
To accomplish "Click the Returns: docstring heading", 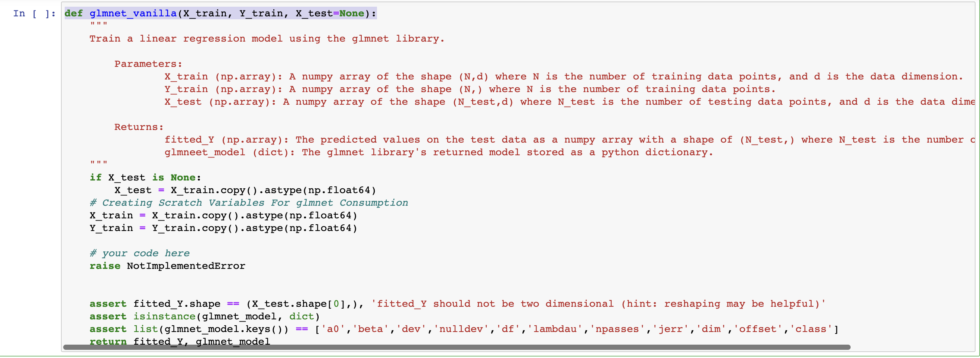I will (138, 127).
